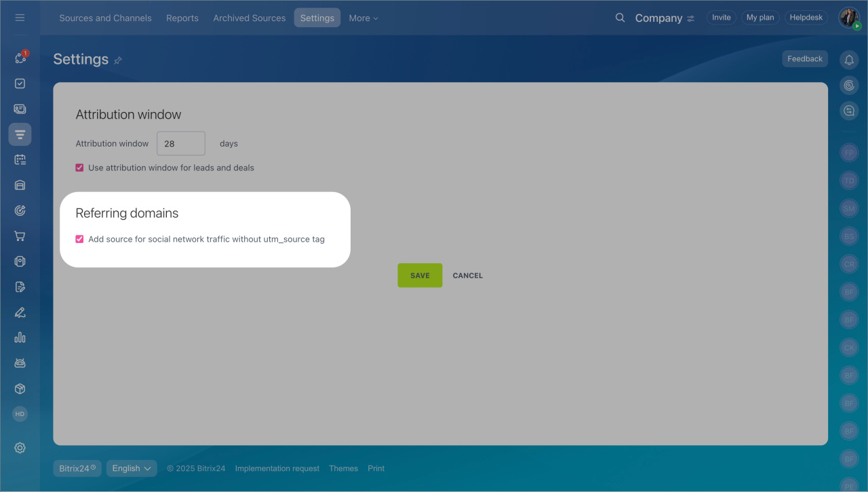Viewport: 868px width, 492px height.
Task: Click the tasks checkmark icon in sidebar
Action: tap(20, 83)
